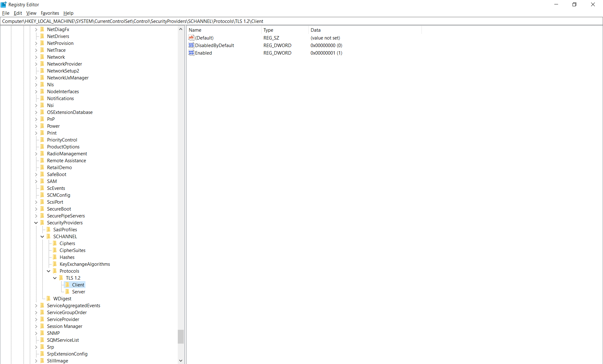The image size is (603, 364).
Task: Collapse the SecurityProviders key
Action: pos(36,222)
